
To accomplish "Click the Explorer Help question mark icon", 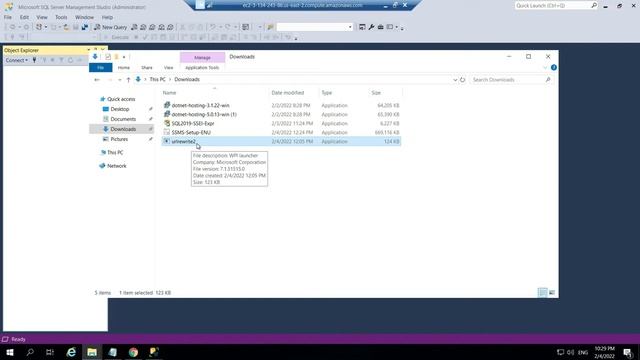I will click(553, 67).
